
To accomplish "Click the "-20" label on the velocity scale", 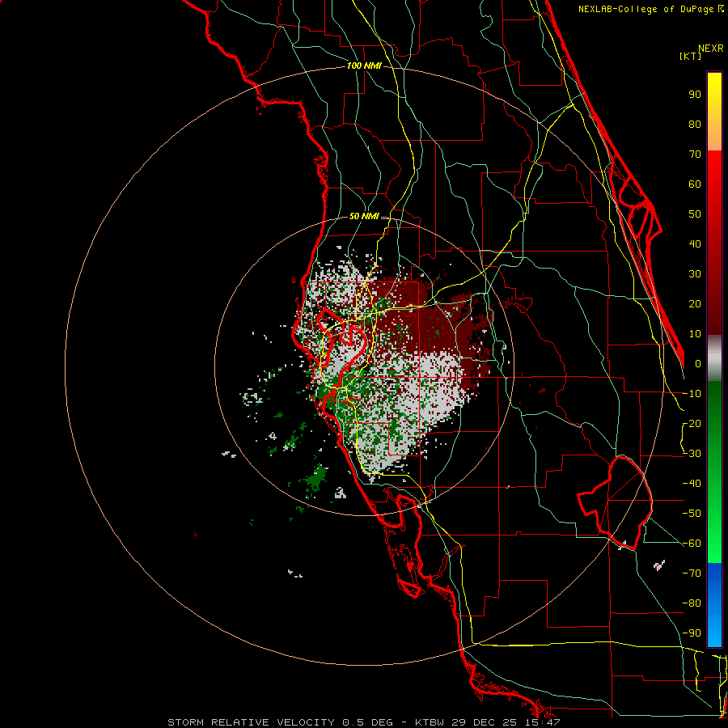I will coord(692,423).
